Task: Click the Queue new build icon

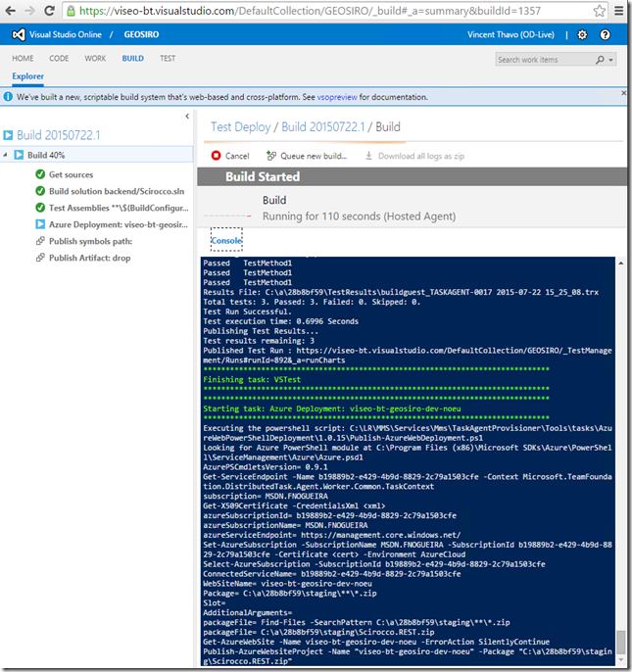Action: 271,156
